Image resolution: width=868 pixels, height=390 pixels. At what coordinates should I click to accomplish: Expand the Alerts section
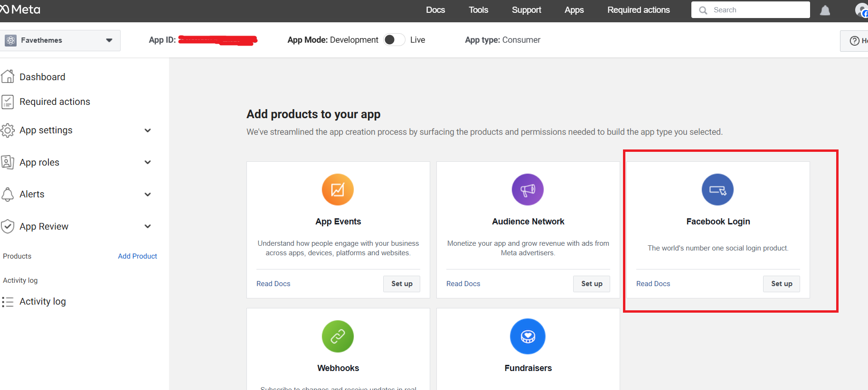tap(147, 195)
